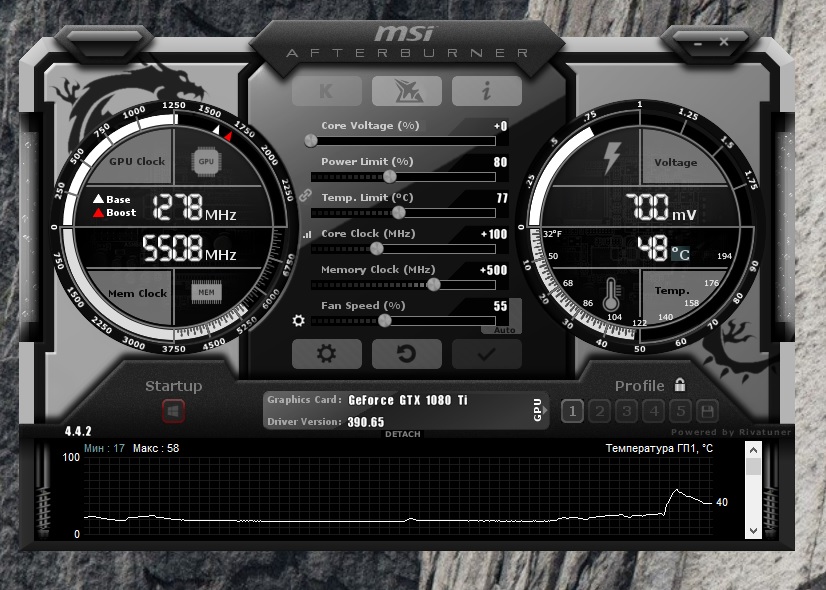
Task: Launch the OC Scanner jet icon
Action: 407,91
